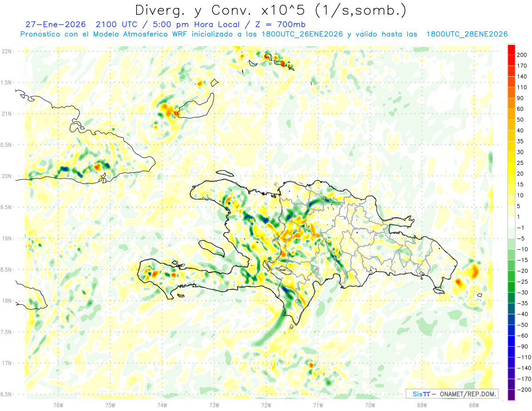The image size is (532, 411).
Task: Click the '140' color bar value
Action: coord(522,76)
